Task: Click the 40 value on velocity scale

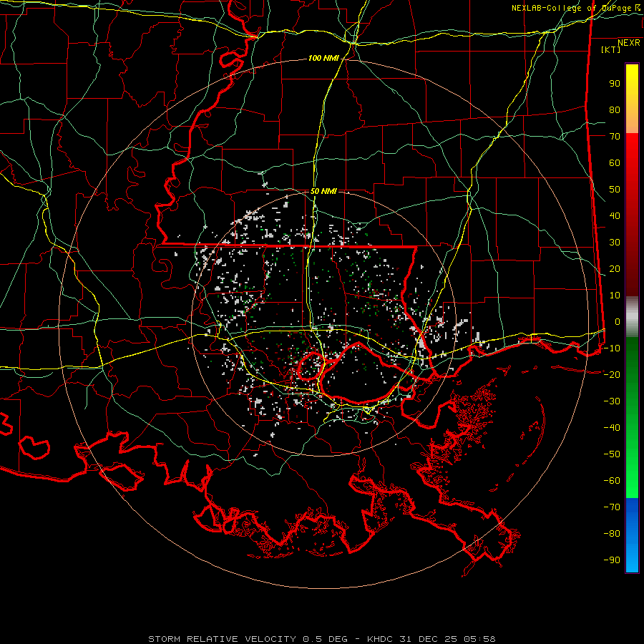Action: click(x=615, y=215)
